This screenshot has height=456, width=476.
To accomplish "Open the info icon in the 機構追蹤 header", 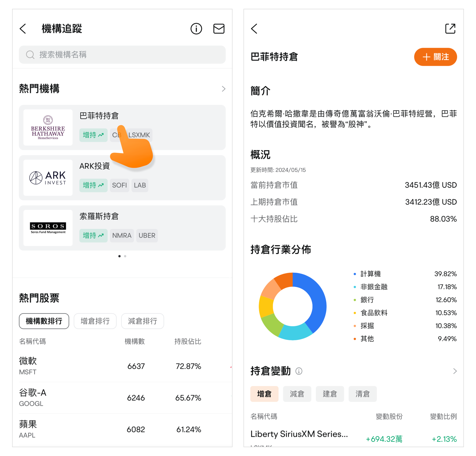I will click(196, 29).
